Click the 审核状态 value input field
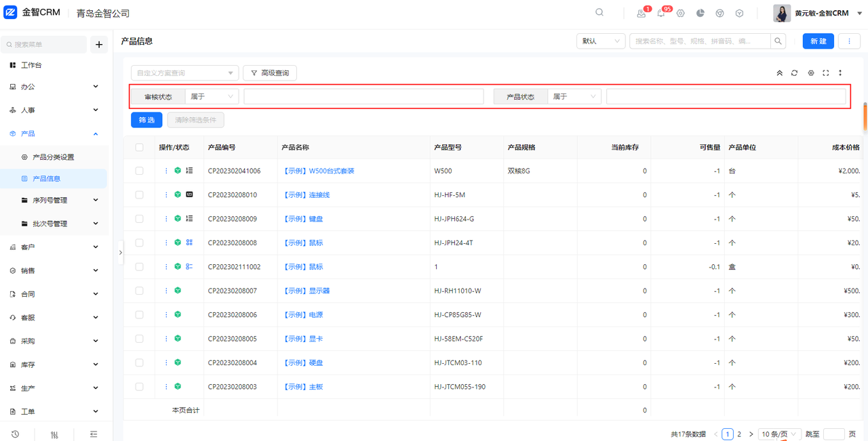 pos(363,97)
